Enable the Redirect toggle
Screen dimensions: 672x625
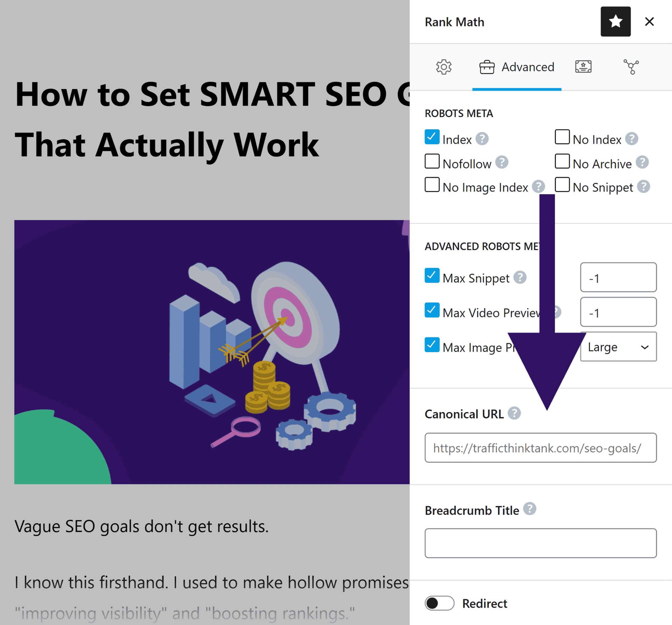click(439, 603)
